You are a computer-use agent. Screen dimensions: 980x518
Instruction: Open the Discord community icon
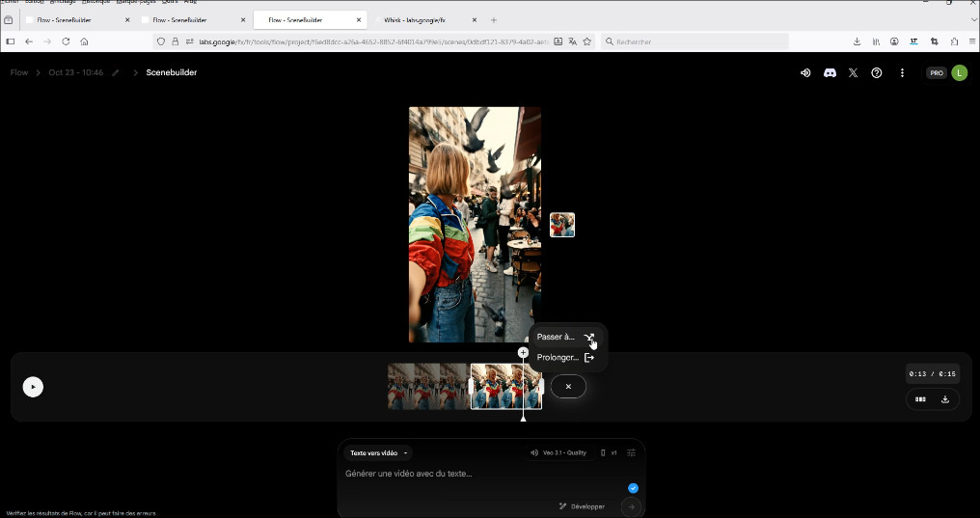(830, 73)
